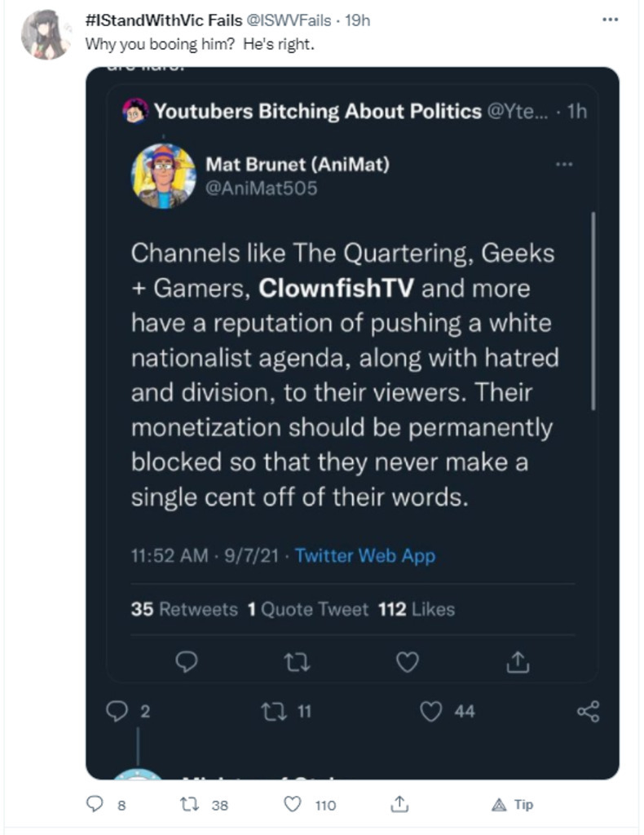
Task: Click Mat Brunet's profile picture
Action: pos(164,176)
